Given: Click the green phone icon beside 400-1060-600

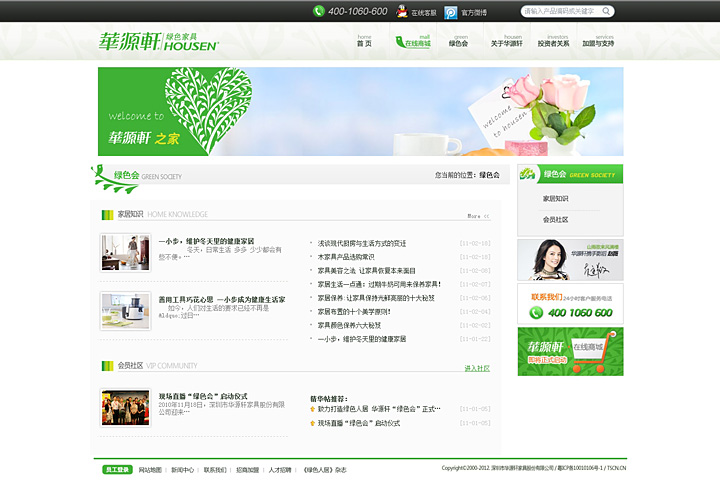Looking at the screenshot, I should pos(319,11).
